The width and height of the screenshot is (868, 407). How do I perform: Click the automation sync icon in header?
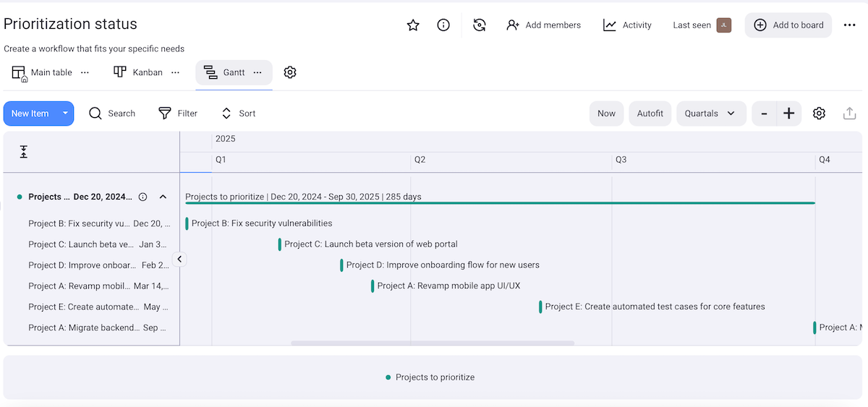click(479, 25)
